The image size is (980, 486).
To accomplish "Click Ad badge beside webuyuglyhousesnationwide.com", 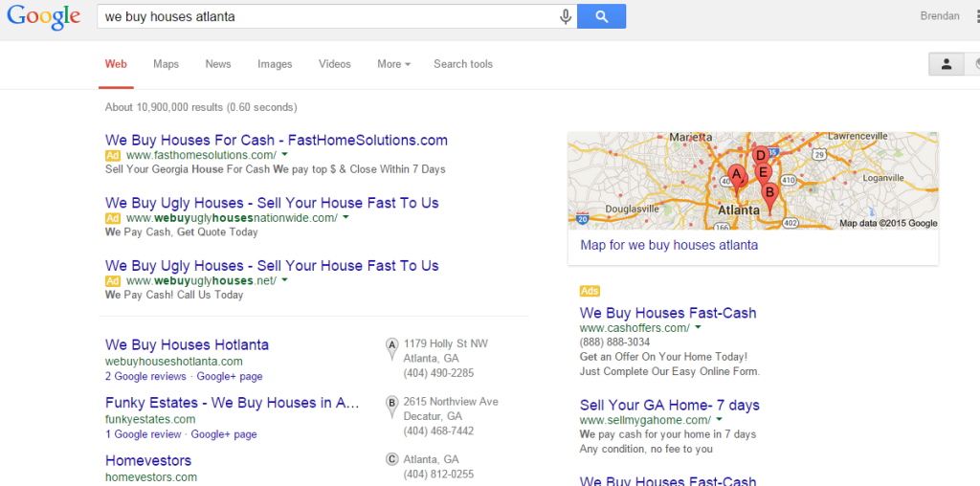I will 113,218.
